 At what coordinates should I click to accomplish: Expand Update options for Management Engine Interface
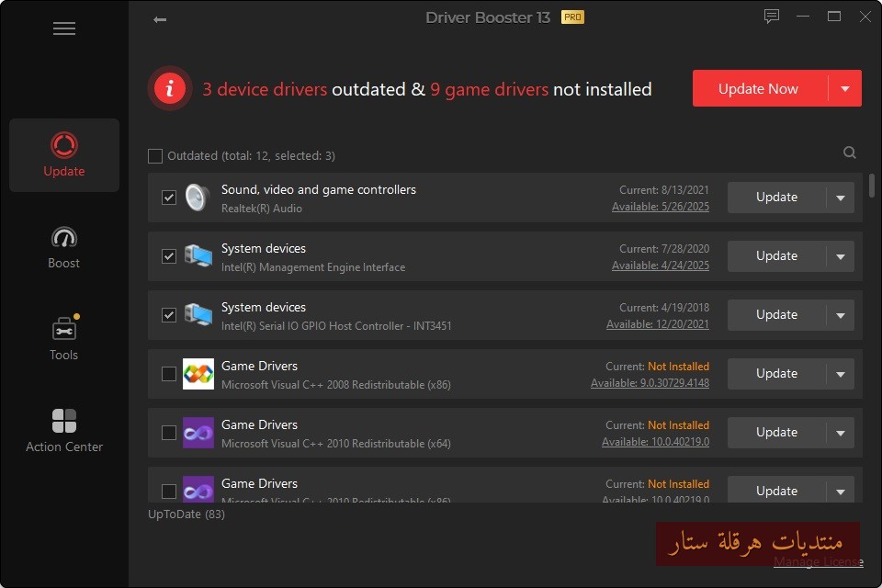pos(841,256)
